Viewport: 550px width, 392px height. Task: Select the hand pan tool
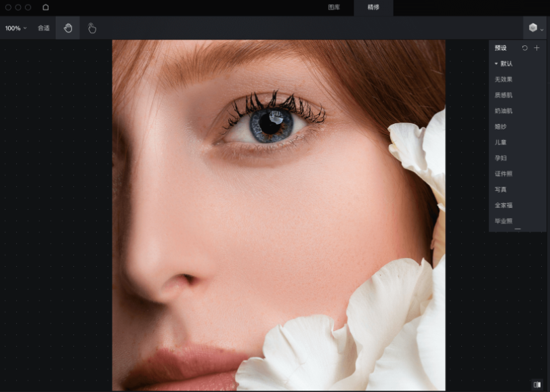[x=68, y=28]
